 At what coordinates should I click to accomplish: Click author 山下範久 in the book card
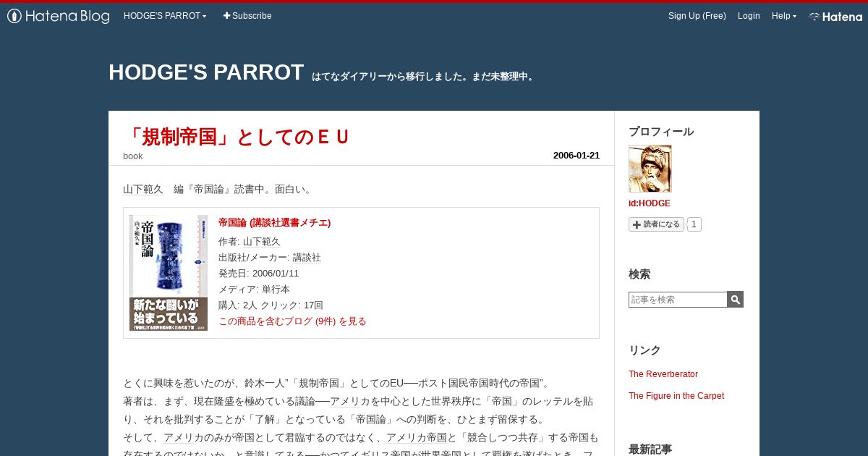262,242
